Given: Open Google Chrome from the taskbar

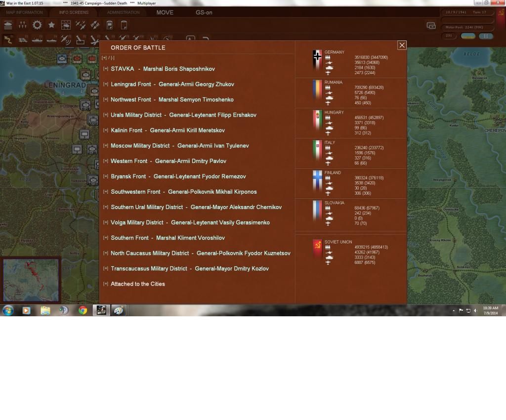Looking at the screenshot, I should coord(83,310).
